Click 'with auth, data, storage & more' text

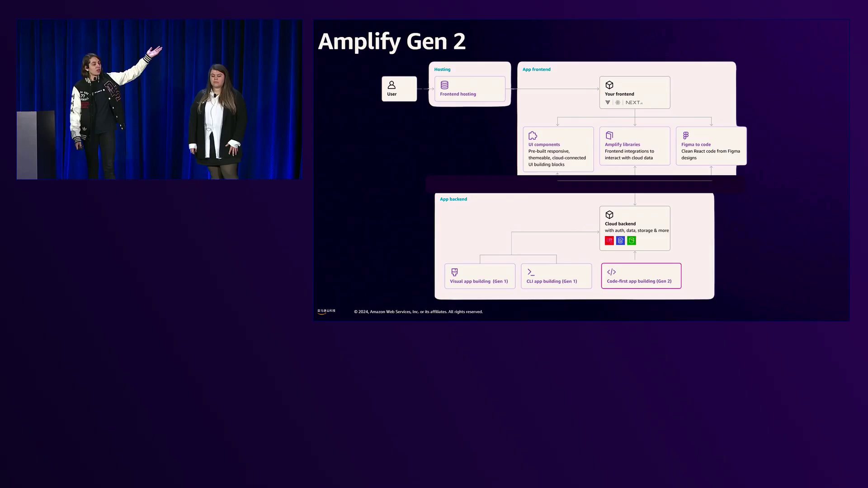(x=637, y=230)
